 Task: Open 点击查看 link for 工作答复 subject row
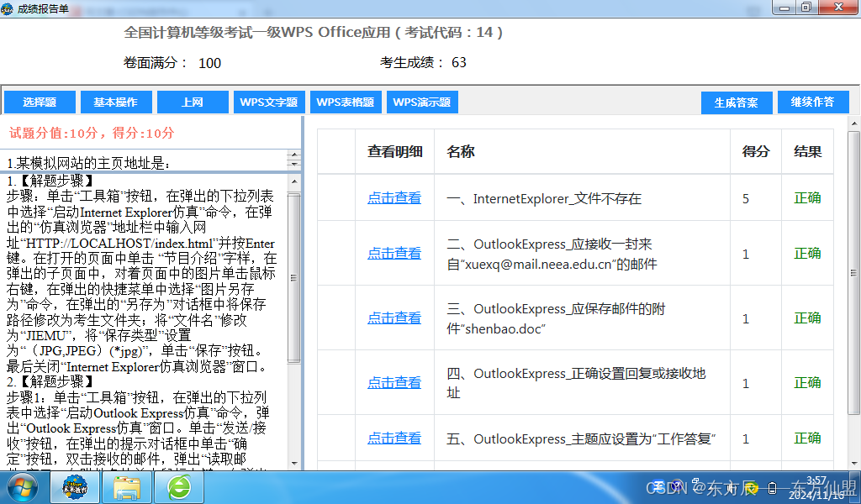[x=394, y=438]
